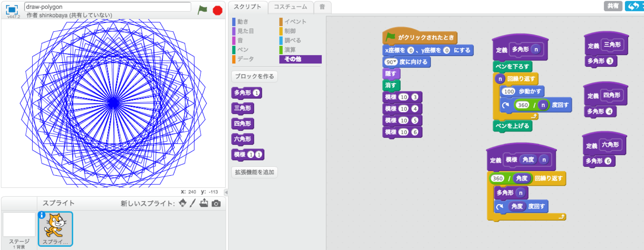The width and height of the screenshot is (644, 250).
Task: Enter full-screen presentation mode icon
Action: coord(12,10)
